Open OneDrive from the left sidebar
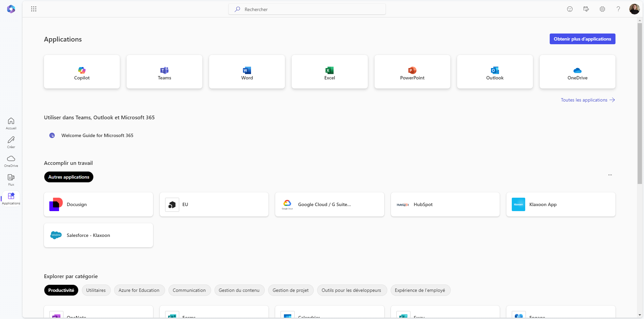644x319 pixels. click(x=11, y=161)
